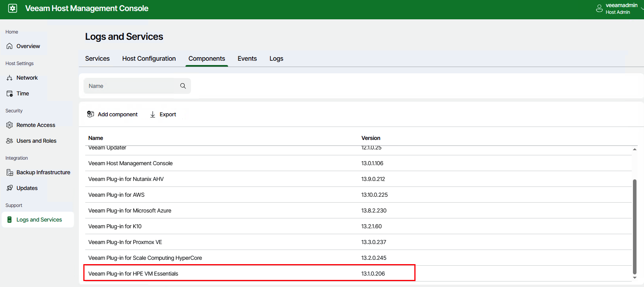
Task: Click the scrollbar up arrow
Action: click(635, 149)
